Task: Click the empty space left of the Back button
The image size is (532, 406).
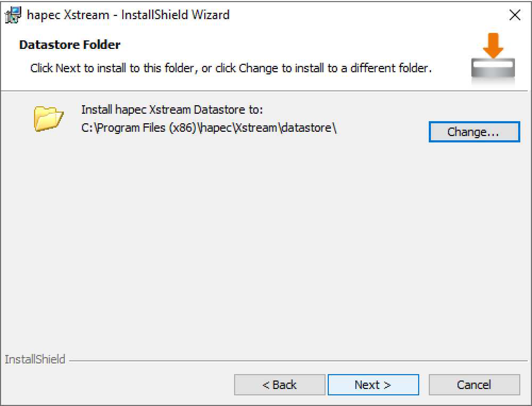Action: tap(117, 385)
